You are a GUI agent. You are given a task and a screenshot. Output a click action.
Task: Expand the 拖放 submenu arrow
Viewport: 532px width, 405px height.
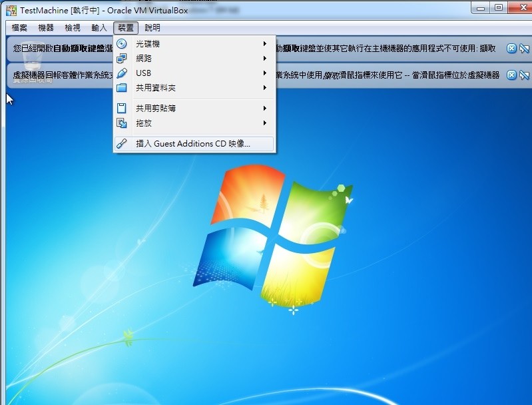264,123
